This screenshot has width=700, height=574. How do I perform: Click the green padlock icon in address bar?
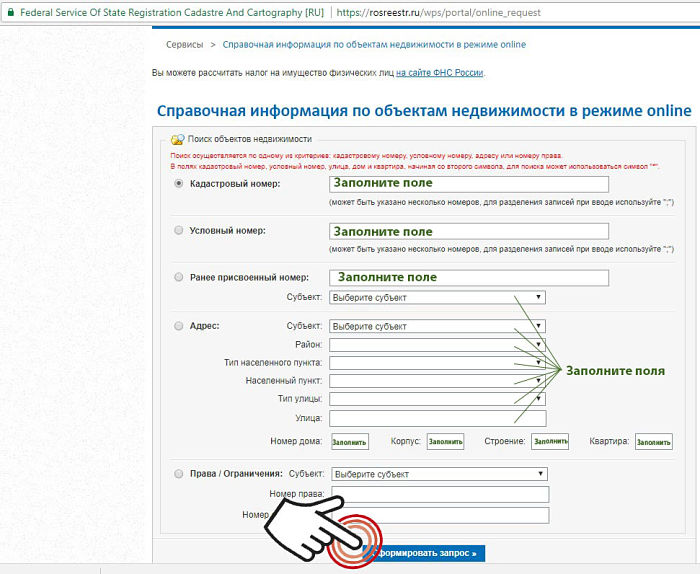pos(10,12)
